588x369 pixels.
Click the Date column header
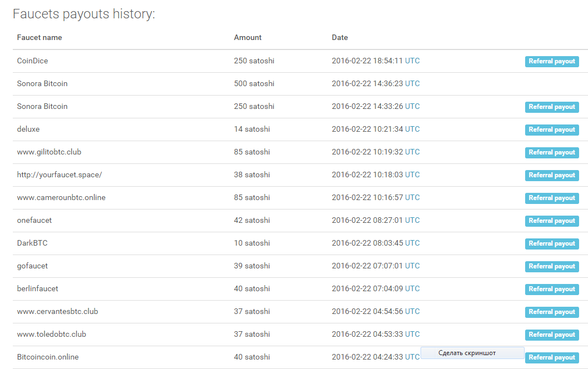click(x=340, y=37)
